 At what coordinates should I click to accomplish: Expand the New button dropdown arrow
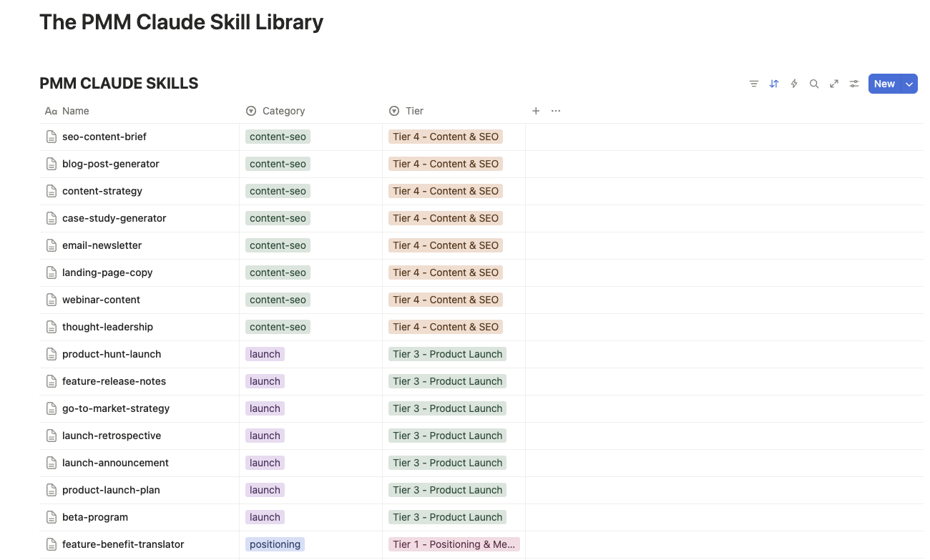(909, 84)
